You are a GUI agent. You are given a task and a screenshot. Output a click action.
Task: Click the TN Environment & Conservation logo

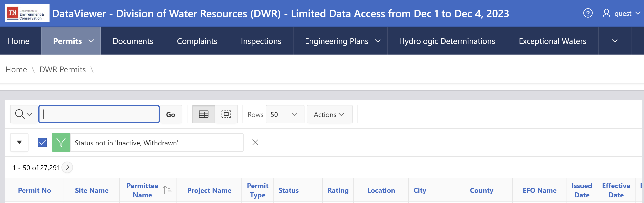pyautogui.click(x=27, y=13)
